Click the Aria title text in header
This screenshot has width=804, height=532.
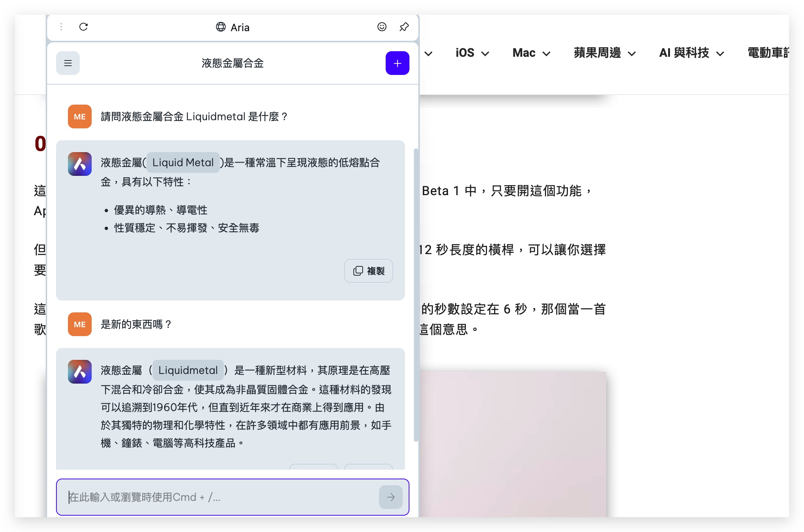pos(240,27)
